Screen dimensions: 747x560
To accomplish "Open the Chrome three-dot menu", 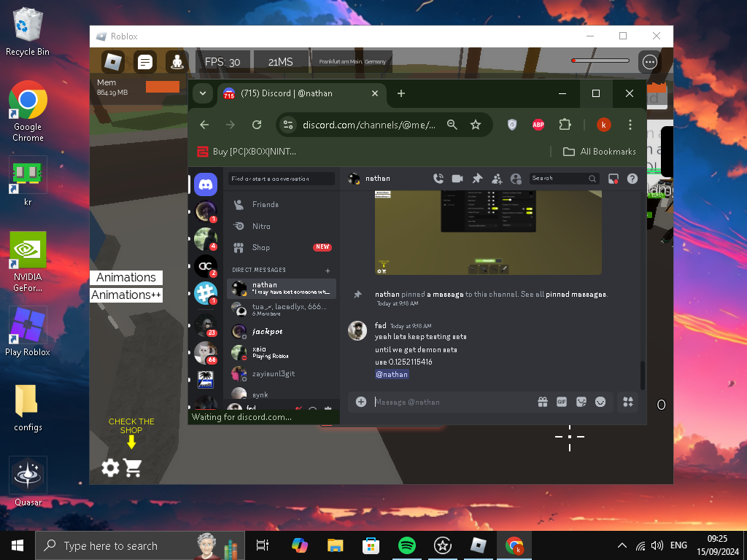I will [630, 125].
